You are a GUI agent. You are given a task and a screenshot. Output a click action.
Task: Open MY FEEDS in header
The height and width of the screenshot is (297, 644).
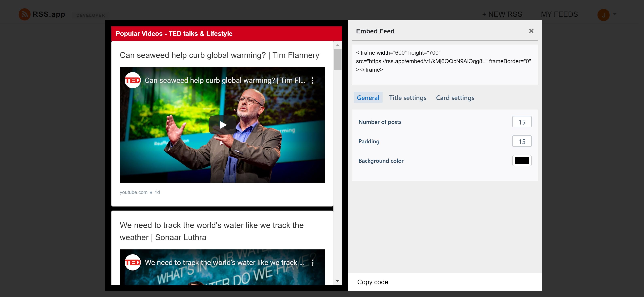(x=559, y=14)
